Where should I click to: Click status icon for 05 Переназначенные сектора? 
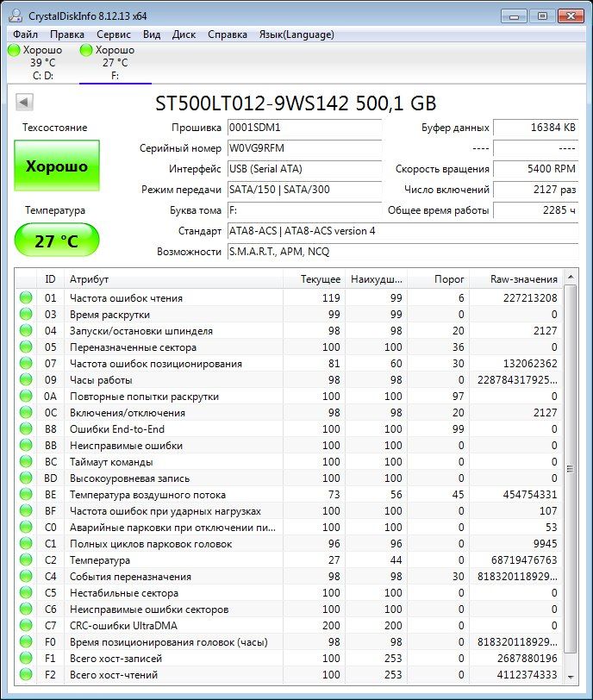click(26, 347)
